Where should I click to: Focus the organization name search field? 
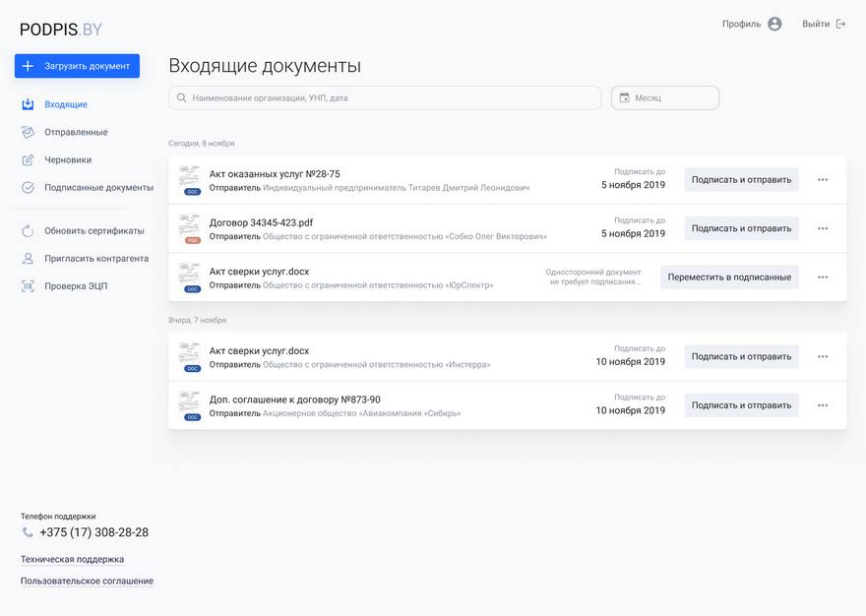coord(394,98)
